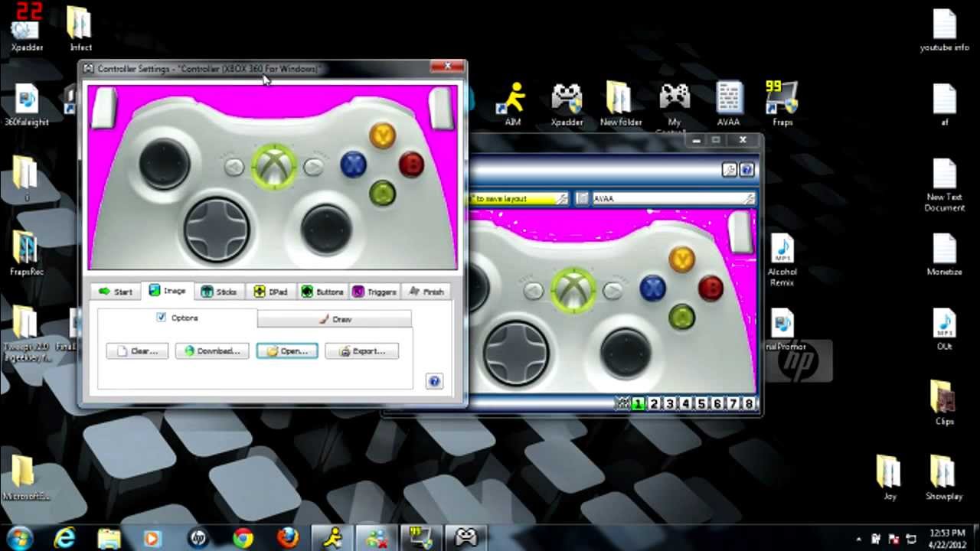Select the youtube info desktop file
The image size is (980, 551).
[x=945, y=31]
